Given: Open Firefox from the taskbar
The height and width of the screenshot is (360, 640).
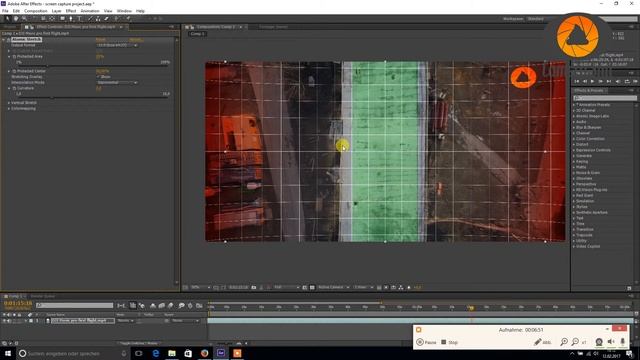Looking at the screenshot, I should (x=204, y=353).
